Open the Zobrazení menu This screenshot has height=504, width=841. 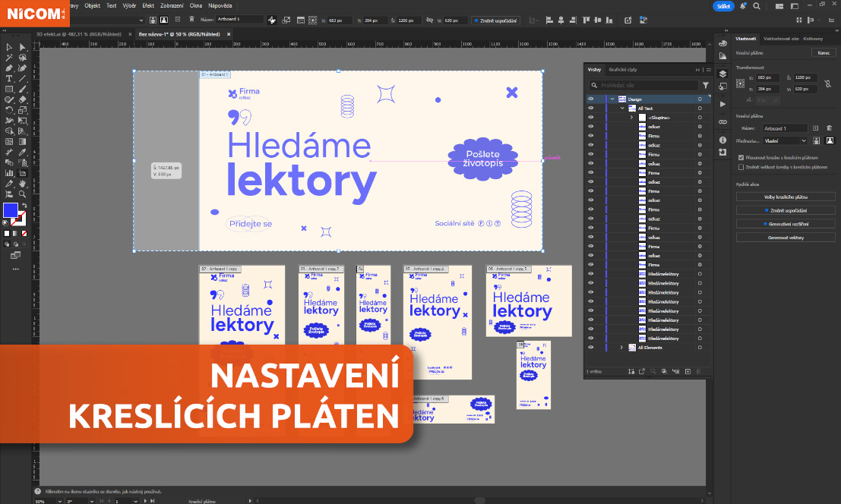[172, 5]
